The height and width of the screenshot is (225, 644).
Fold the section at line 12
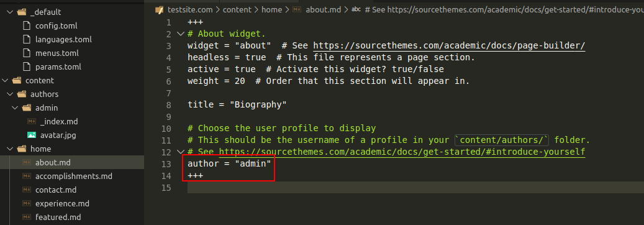pyautogui.click(x=180, y=152)
